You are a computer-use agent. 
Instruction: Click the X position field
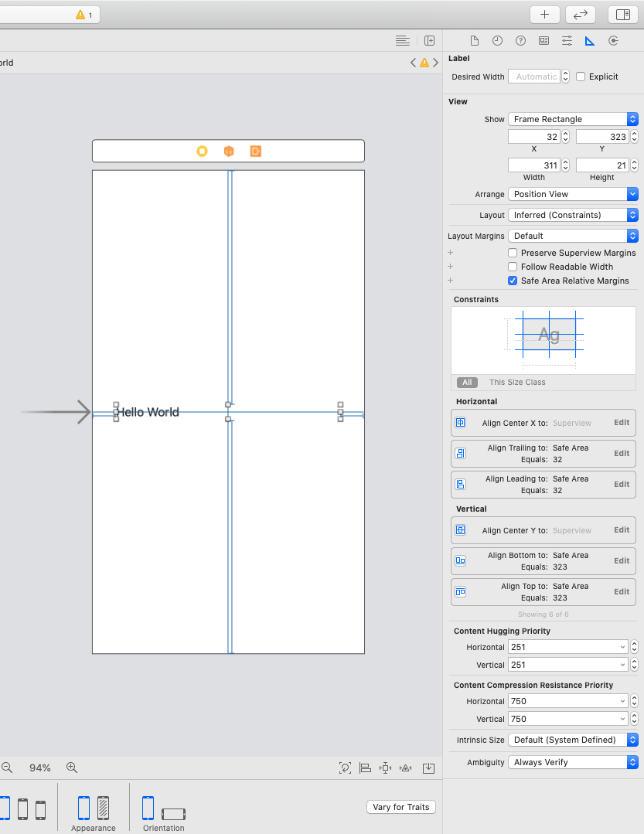(534, 137)
